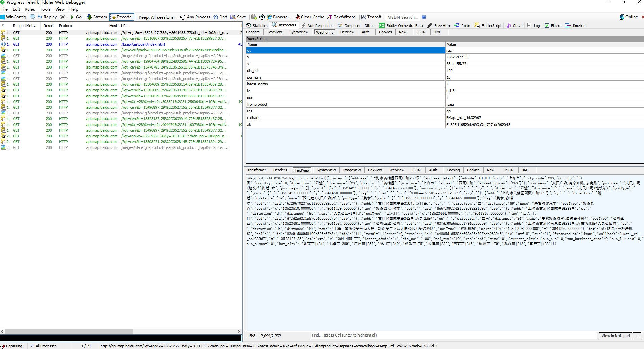644x349 pixels.
Task: Open WinConfig from the toolbar
Action: (14, 17)
